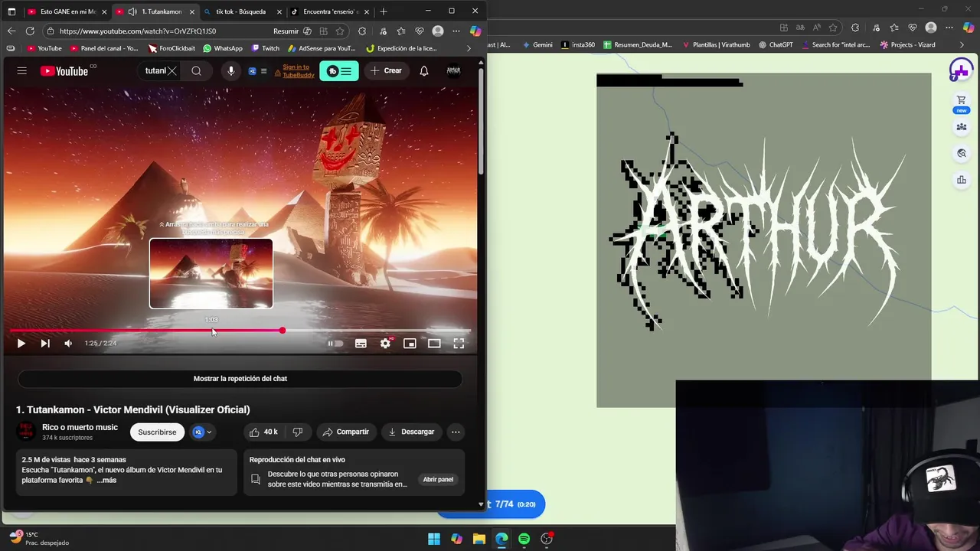Click the Descargar button
Viewport: 980px width, 551px height.
[x=411, y=432]
